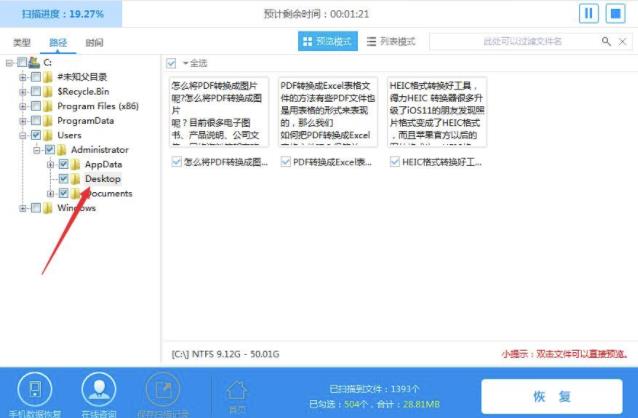This screenshot has height=418, width=638.
Task: Uncheck file 怎么将PDF转换成图 checkbox
Action: pos(176,162)
